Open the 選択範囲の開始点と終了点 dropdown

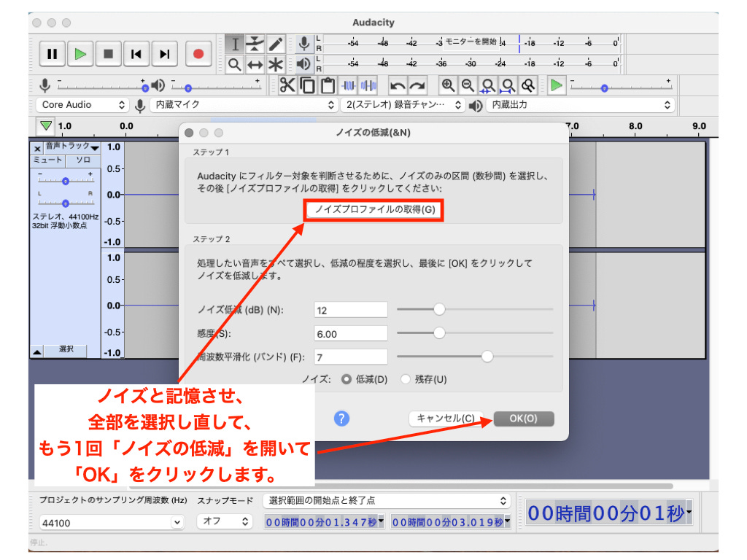click(387, 501)
